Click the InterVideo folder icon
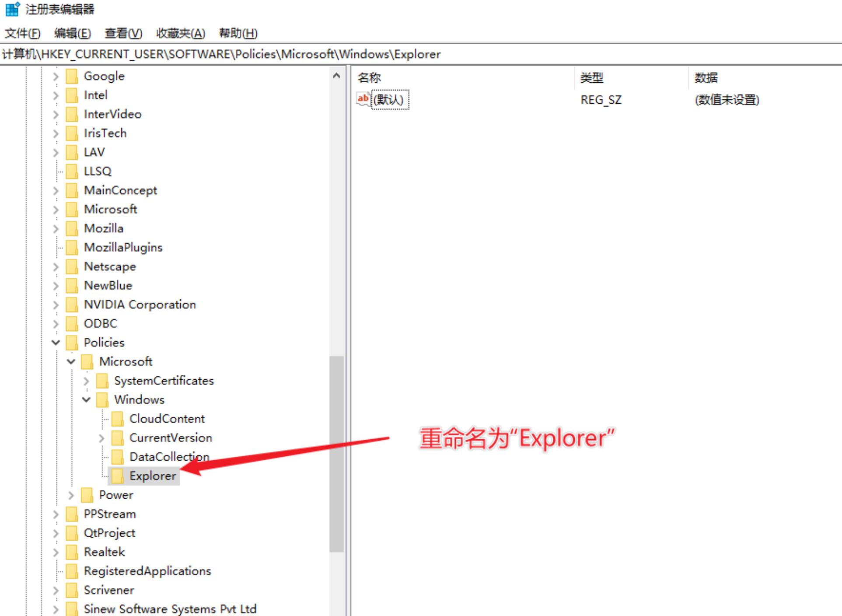Viewport: 842px width, 616px height. (72, 114)
